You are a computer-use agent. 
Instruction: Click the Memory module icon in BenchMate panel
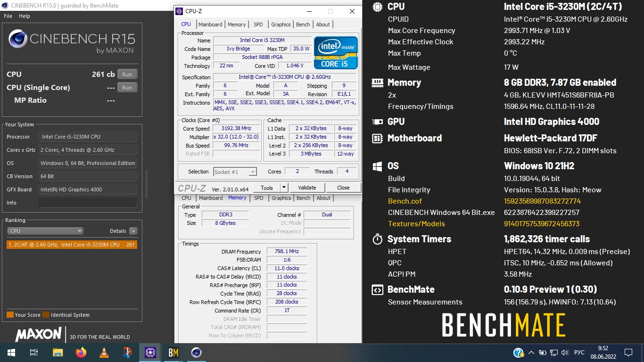(x=377, y=82)
